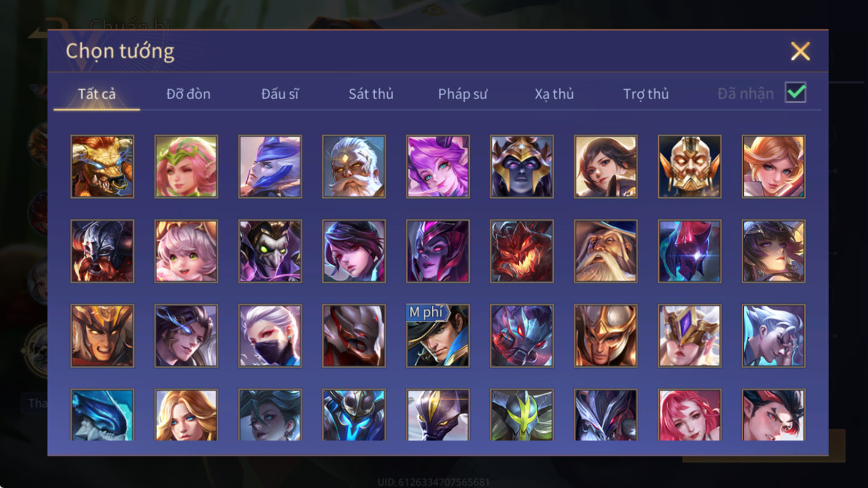Open the "Sát thủ" tab

(x=371, y=94)
